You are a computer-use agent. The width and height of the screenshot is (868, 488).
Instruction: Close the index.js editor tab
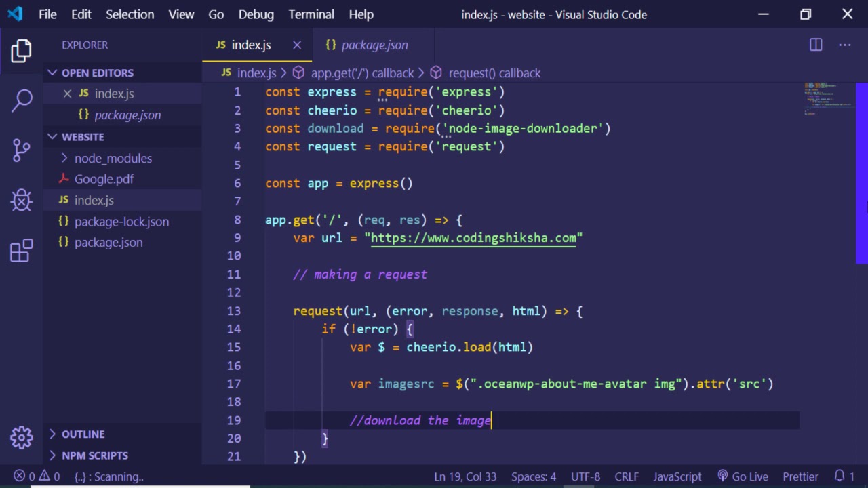click(x=297, y=45)
